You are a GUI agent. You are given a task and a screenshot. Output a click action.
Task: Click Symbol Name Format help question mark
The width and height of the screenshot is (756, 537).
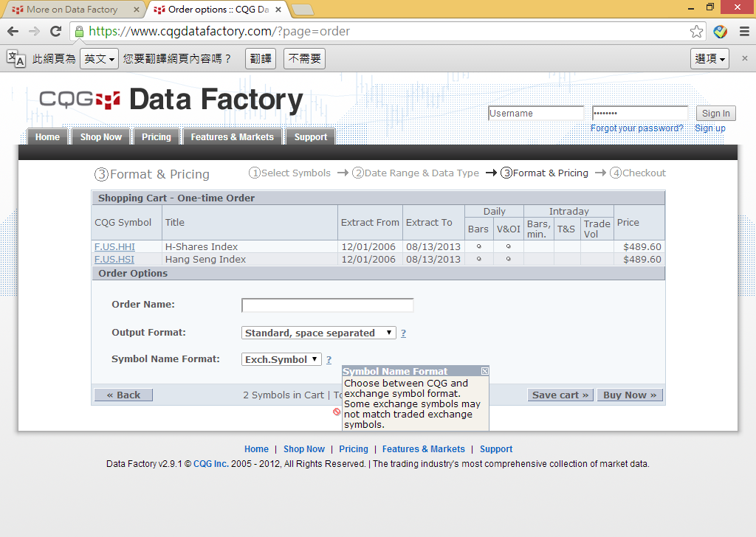(329, 359)
